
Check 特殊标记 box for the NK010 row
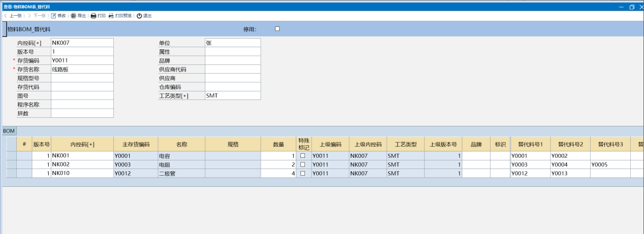pos(303,173)
